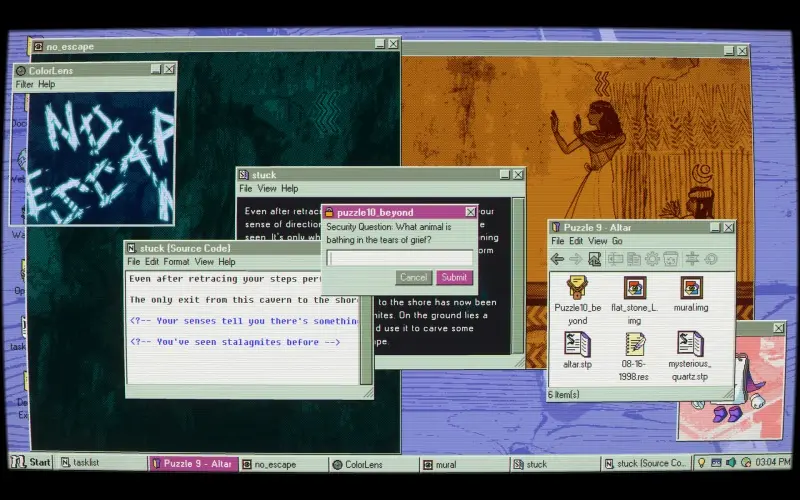This screenshot has width=800, height=500.
Task: Switch to no_escape in the taskbar
Action: (x=282, y=464)
